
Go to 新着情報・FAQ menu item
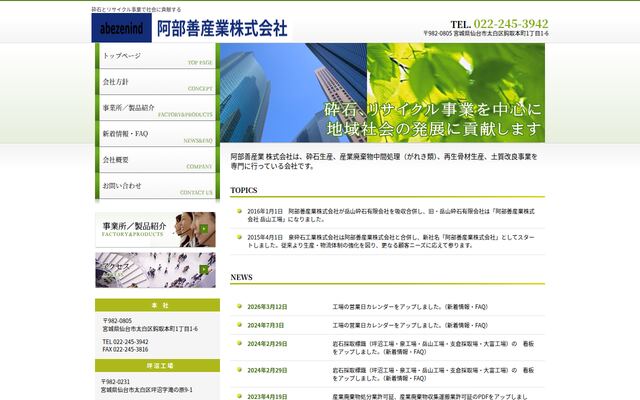tap(158, 134)
